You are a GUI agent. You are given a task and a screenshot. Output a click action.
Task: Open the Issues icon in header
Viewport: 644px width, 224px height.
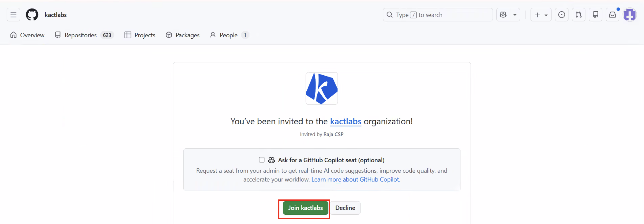tap(561, 15)
